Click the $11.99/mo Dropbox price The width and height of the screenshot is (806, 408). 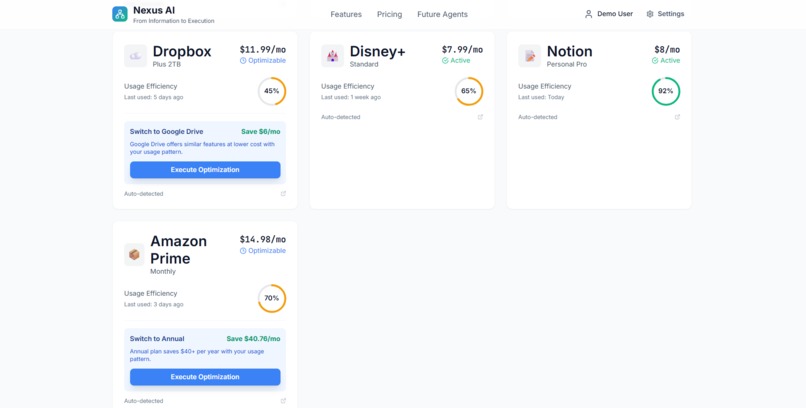point(263,50)
